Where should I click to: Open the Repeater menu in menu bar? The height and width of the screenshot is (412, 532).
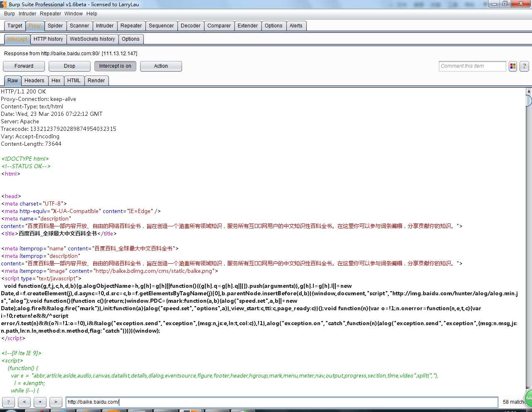tap(51, 14)
